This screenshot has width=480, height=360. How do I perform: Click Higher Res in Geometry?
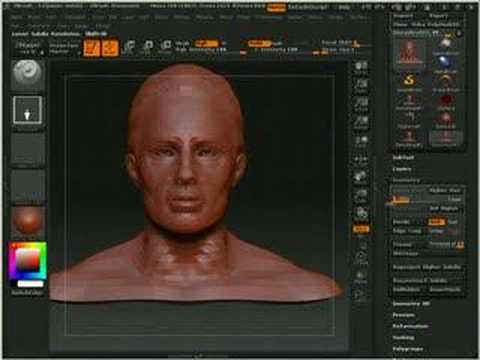tap(445, 190)
